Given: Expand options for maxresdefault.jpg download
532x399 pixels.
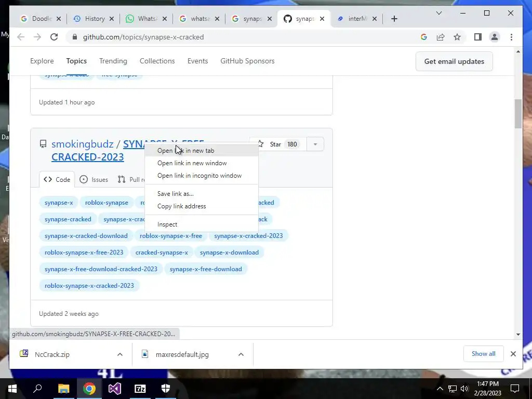Looking at the screenshot, I should coord(241,354).
